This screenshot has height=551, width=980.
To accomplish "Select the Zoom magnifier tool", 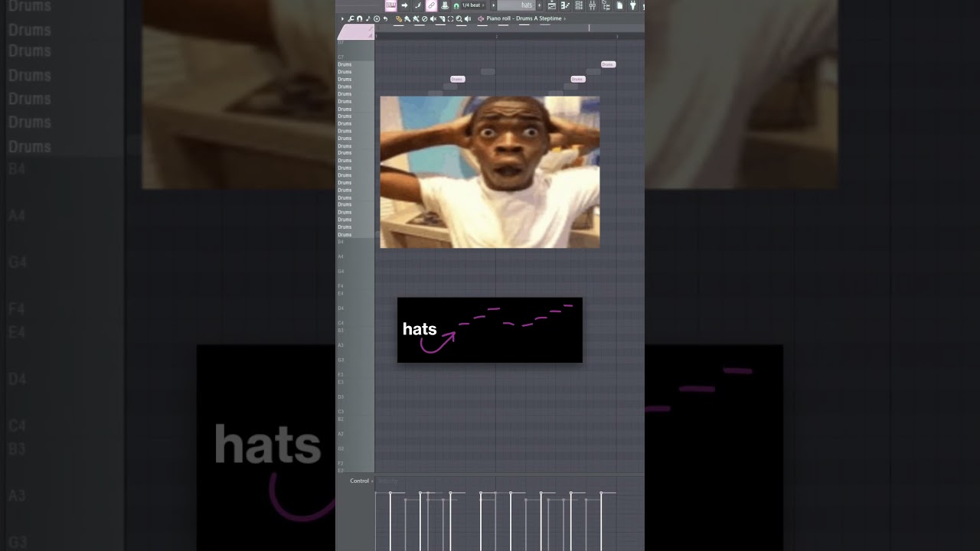I will pyautogui.click(x=459, y=18).
